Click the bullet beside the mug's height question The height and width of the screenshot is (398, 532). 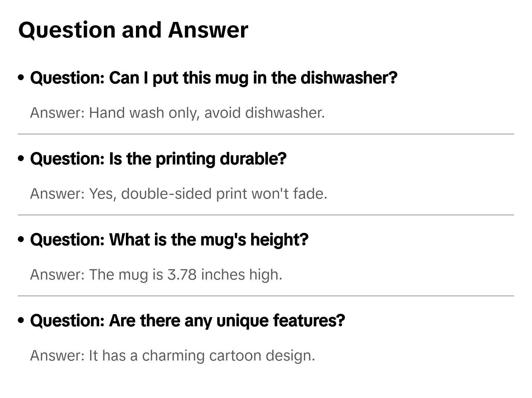[21, 239]
